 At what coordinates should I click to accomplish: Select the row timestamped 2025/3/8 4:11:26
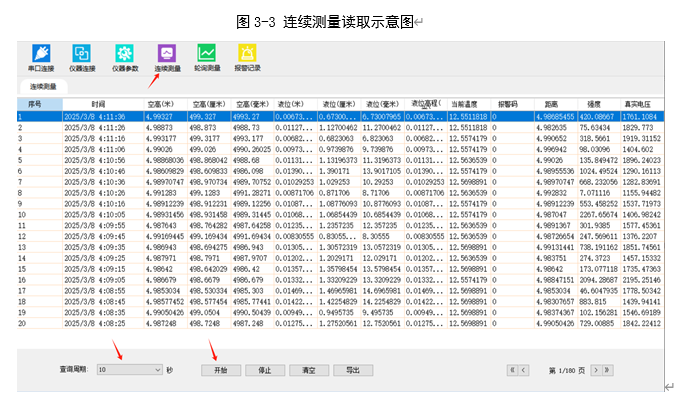tap(340, 127)
